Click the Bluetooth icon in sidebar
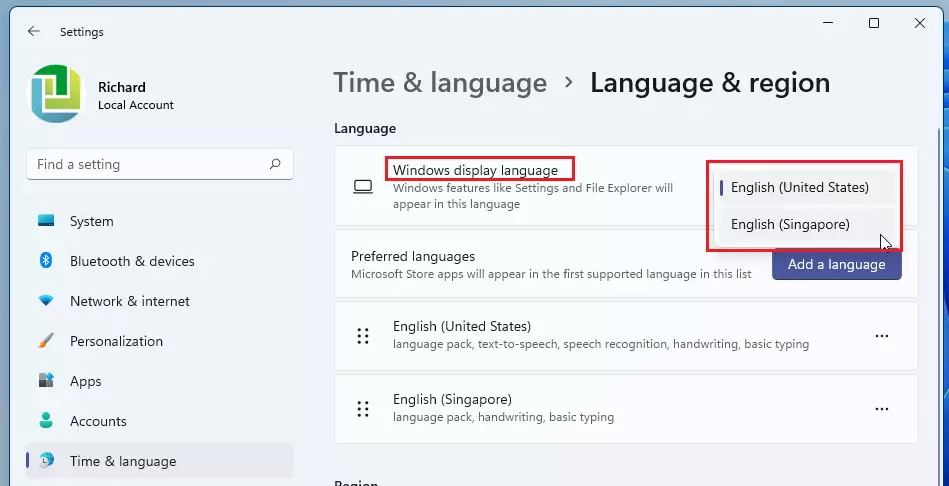The image size is (949, 486). pyautogui.click(x=46, y=261)
